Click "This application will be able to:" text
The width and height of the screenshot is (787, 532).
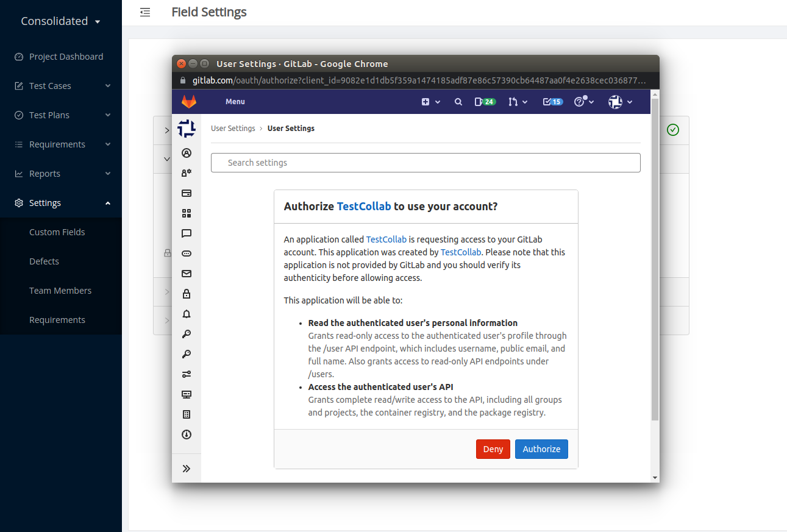343,300
